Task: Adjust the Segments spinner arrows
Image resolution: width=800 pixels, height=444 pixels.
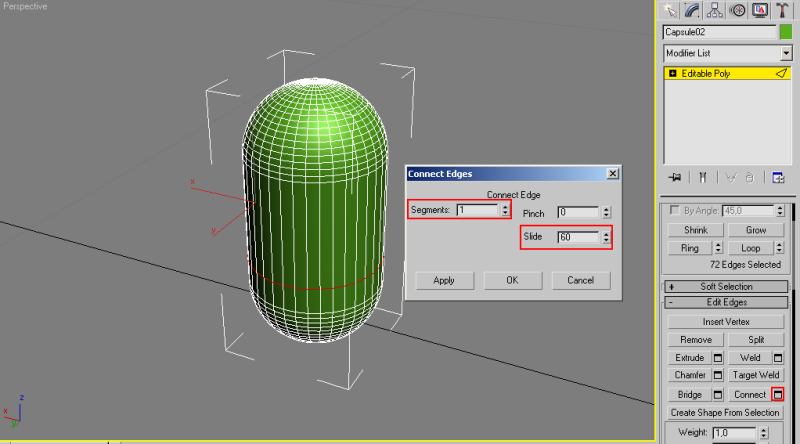Action: 505,210
